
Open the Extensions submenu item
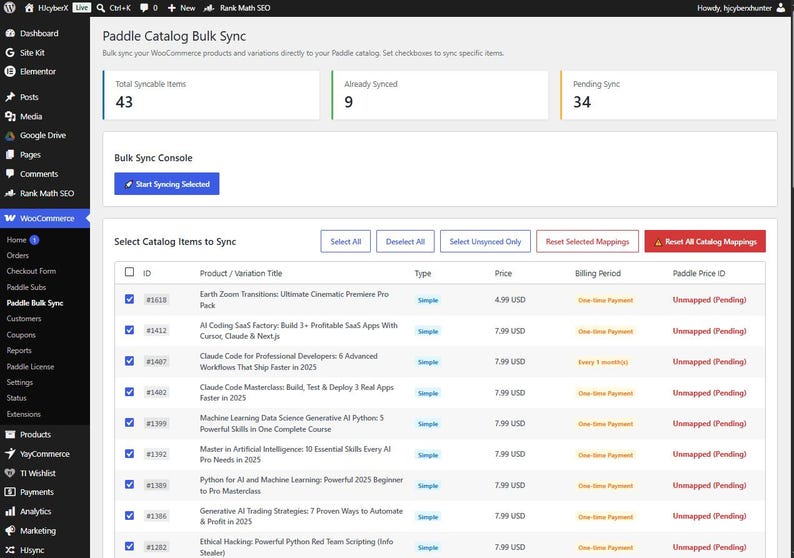24,414
